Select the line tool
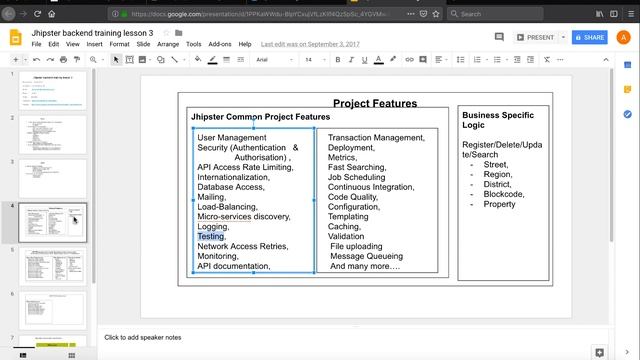 [175, 60]
